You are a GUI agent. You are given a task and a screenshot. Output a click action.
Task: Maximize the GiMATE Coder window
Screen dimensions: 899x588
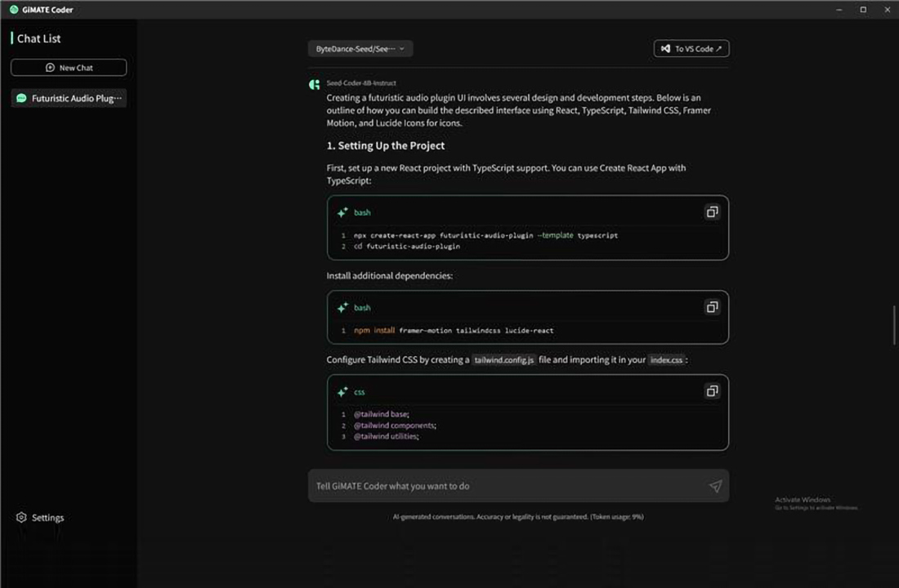863,9
